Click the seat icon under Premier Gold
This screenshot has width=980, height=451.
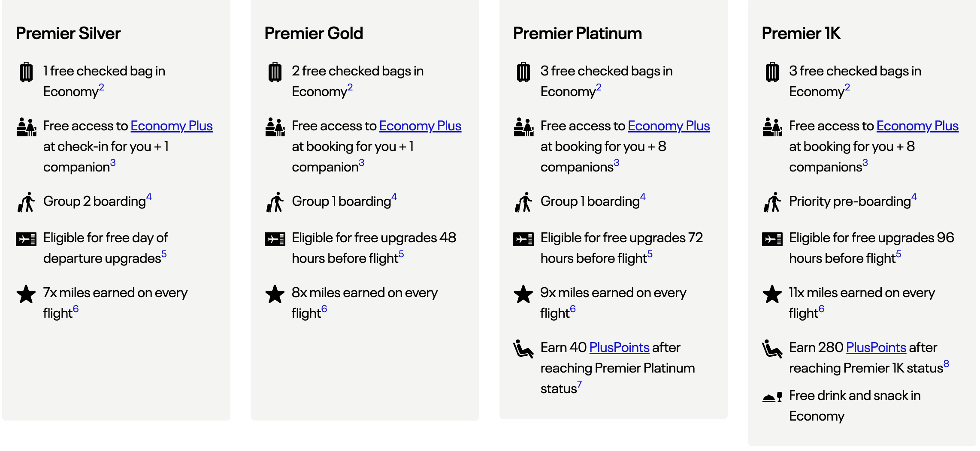coord(275,127)
